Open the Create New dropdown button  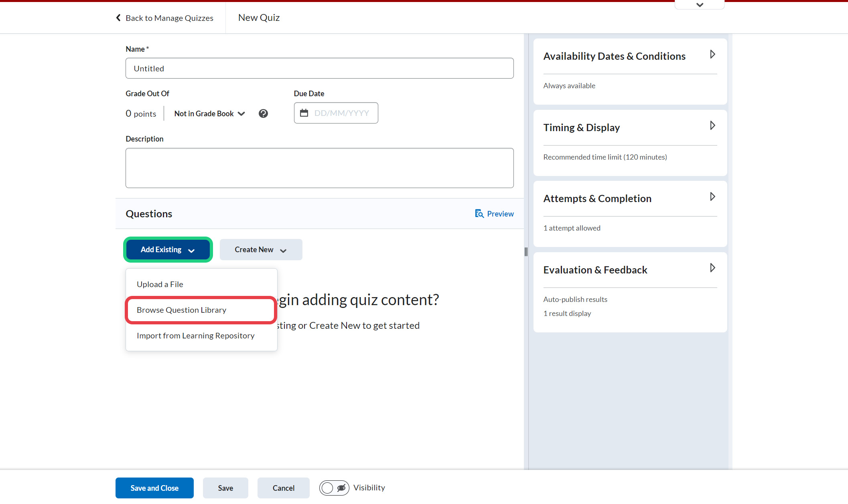(261, 250)
